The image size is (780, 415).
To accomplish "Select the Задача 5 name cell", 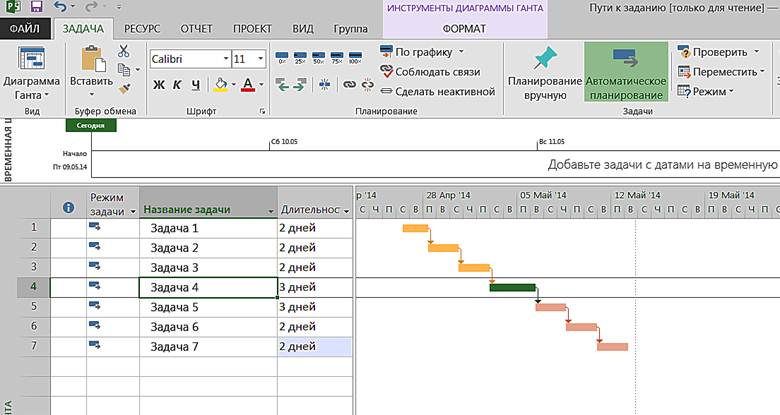I will 208,307.
